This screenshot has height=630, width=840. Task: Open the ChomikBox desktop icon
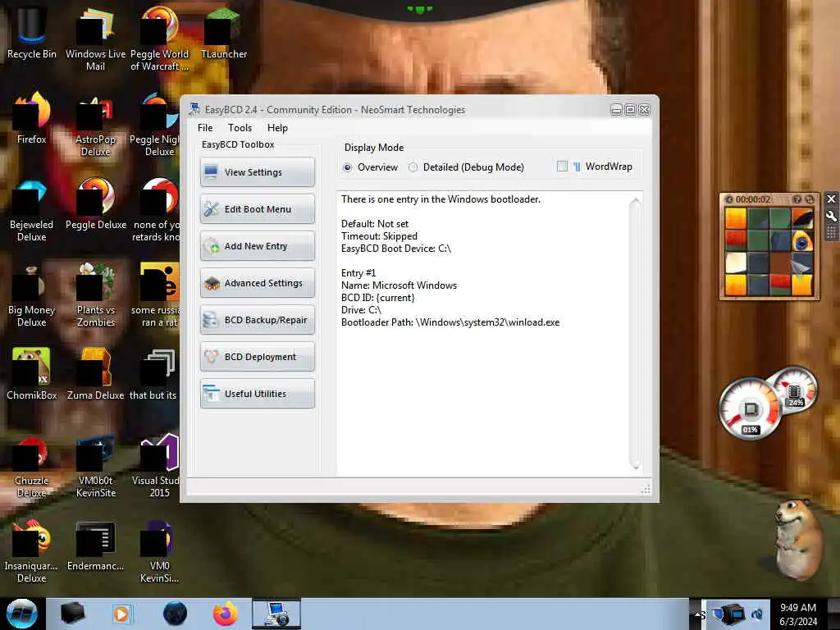coord(31,374)
